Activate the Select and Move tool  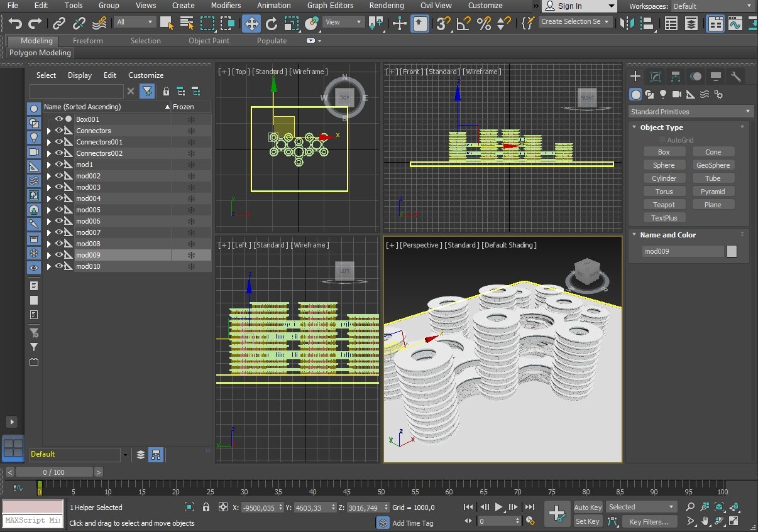pos(251,23)
